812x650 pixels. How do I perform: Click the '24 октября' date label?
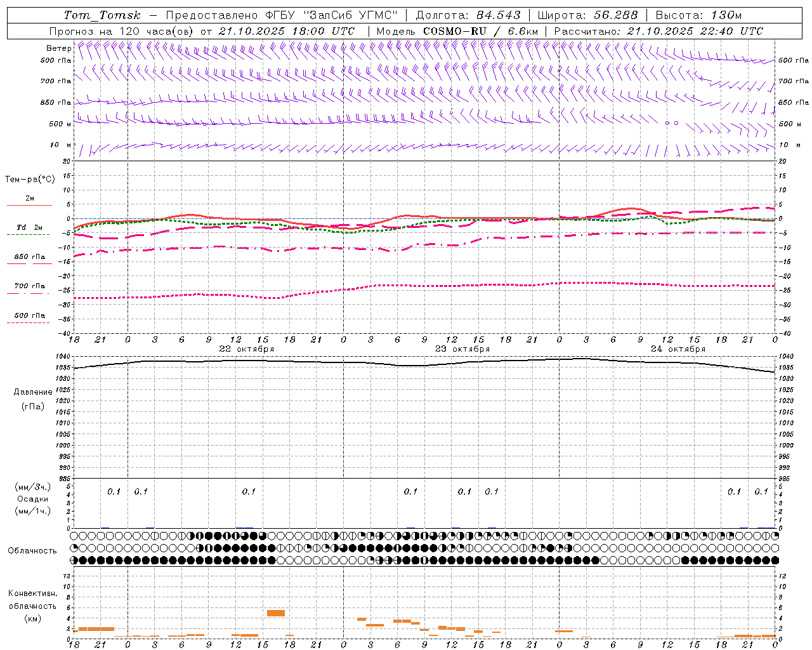(678, 349)
